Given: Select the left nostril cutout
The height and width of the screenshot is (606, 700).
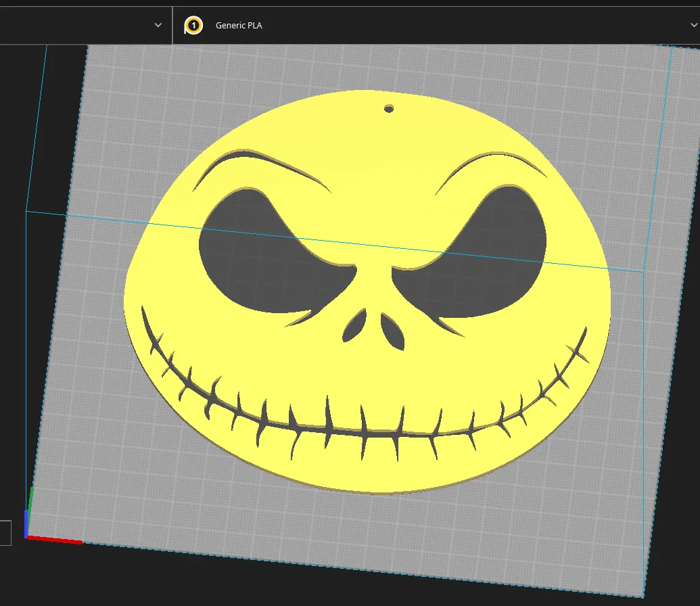Looking at the screenshot, I should point(355,327).
